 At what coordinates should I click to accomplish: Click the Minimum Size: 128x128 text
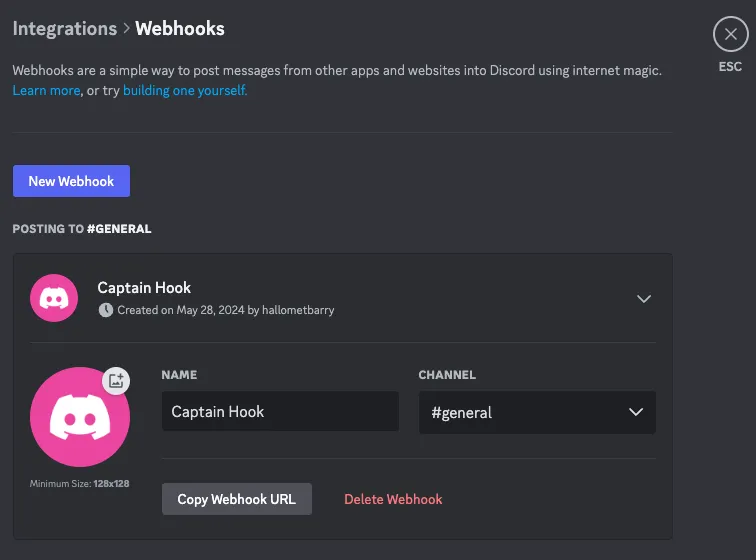pyautogui.click(x=80, y=483)
